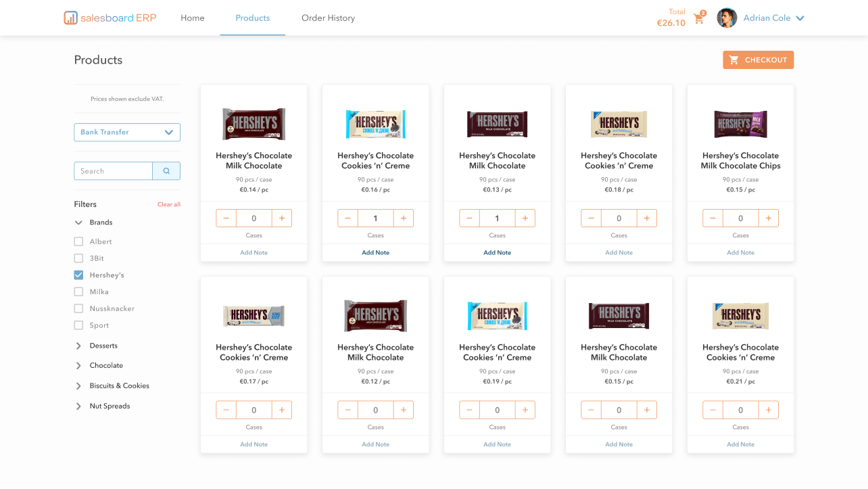The height and width of the screenshot is (489, 868).
Task: Increase cases for €0.14 Milk Chocolate
Action: pyautogui.click(x=282, y=218)
